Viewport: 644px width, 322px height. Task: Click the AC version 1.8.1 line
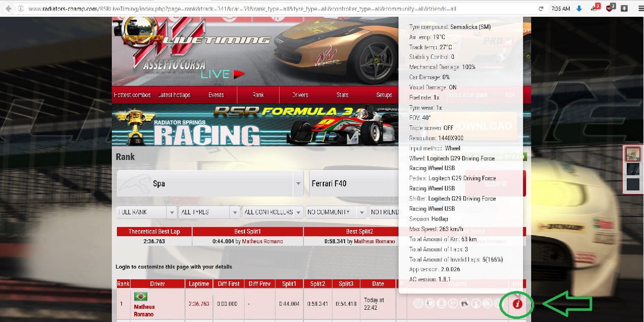[x=429, y=279]
